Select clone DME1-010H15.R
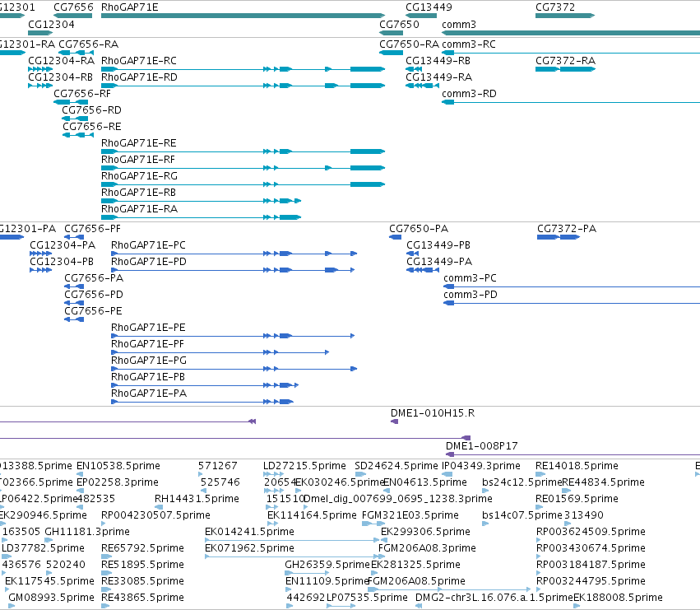Screen dimensions: 700x610 [x=394, y=421]
